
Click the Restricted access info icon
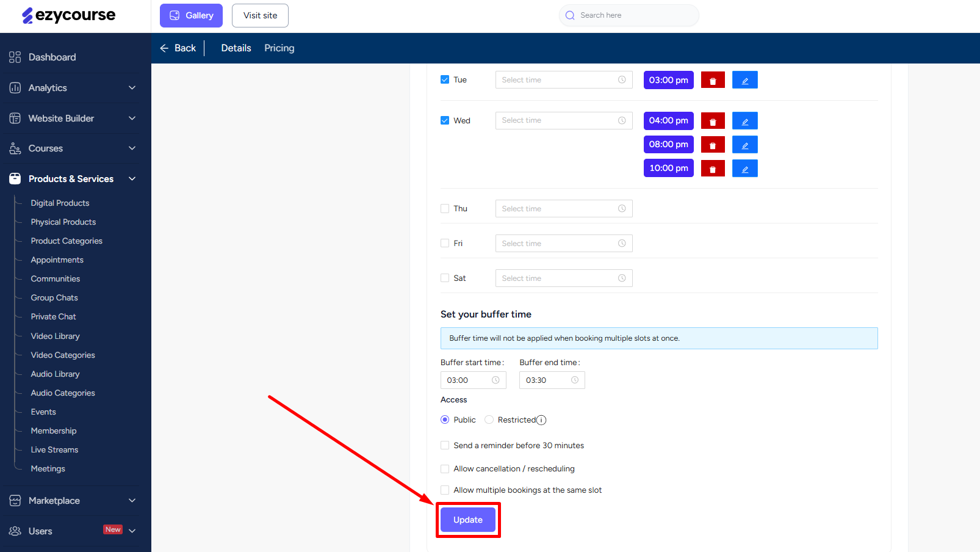[541, 420]
